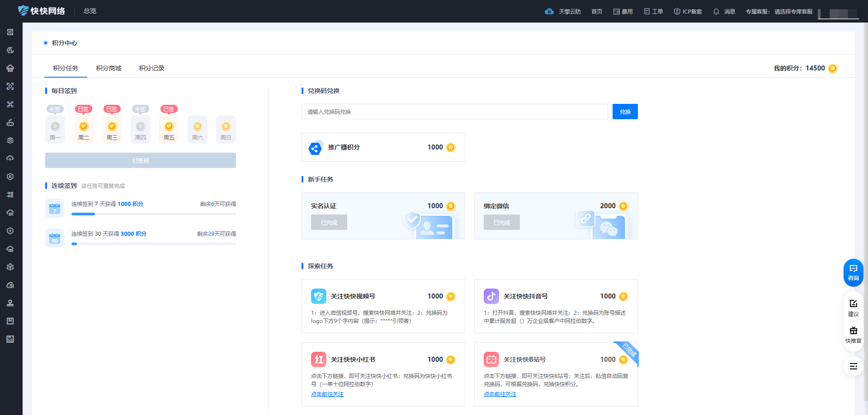The height and width of the screenshot is (415, 868).
Task: Switch to the 积分商城 tab
Action: [x=108, y=68]
